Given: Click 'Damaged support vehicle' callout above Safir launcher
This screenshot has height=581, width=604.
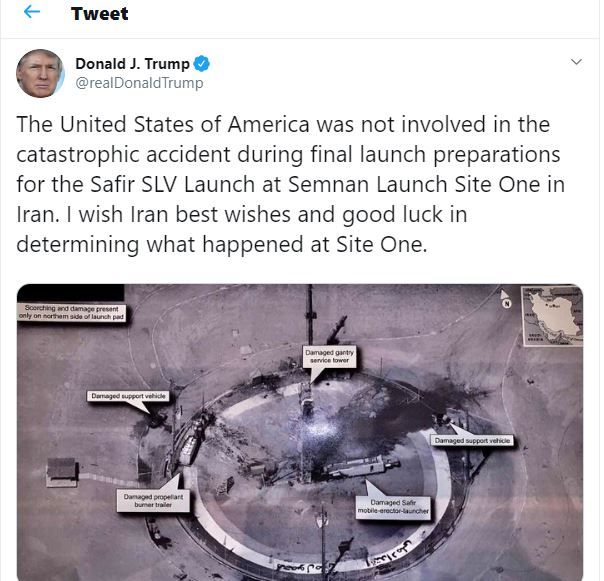Looking at the screenshot, I should (472, 441).
